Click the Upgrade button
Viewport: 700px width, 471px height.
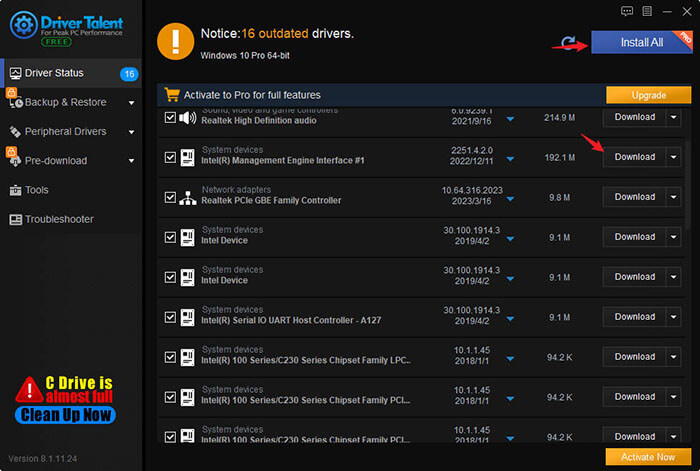click(648, 95)
